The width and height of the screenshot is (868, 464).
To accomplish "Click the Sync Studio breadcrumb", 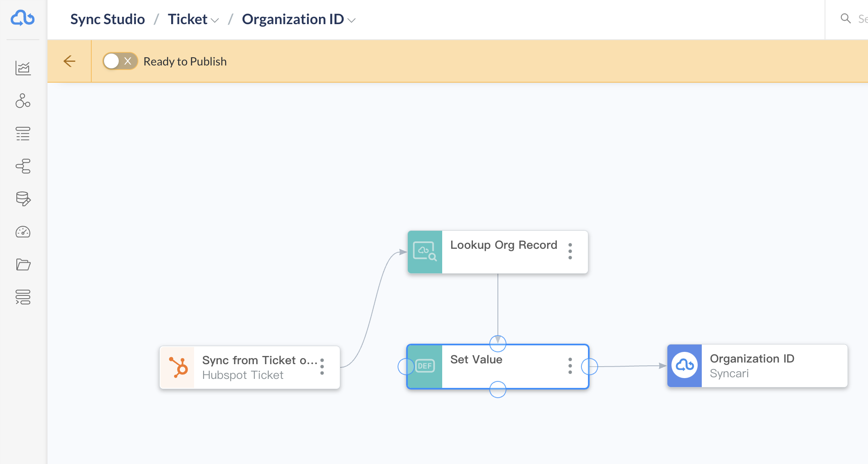I will point(108,19).
